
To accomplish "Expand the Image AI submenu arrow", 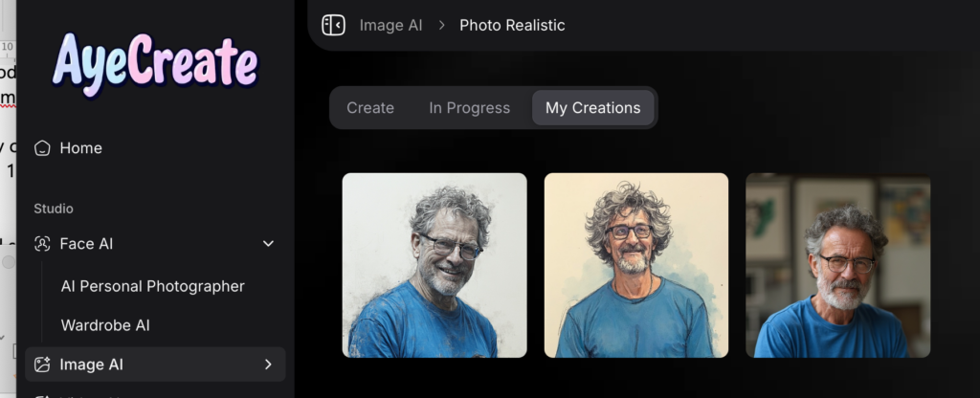I will [x=268, y=365].
